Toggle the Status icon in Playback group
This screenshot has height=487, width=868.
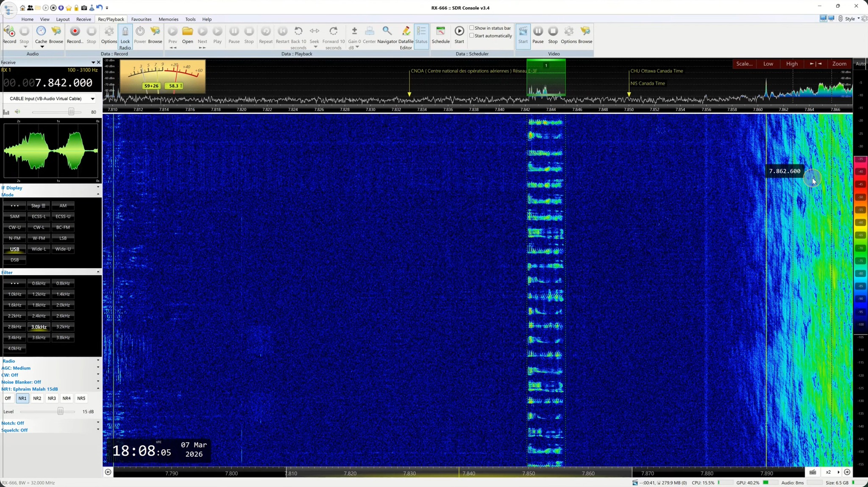pos(421,31)
